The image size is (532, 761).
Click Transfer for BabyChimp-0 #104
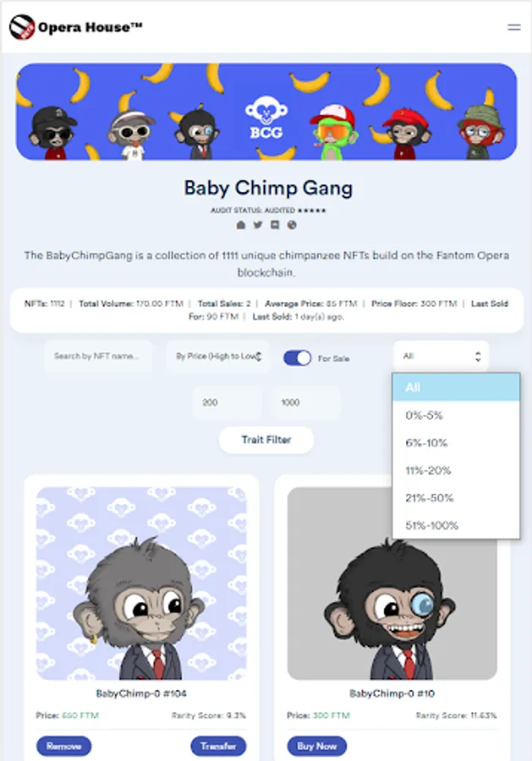pyautogui.click(x=218, y=746)
